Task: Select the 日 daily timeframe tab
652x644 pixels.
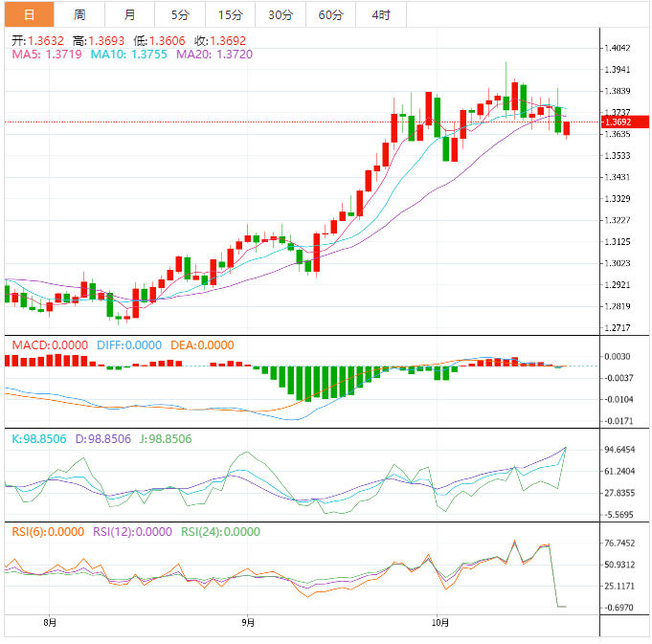Action: (29, 15)
